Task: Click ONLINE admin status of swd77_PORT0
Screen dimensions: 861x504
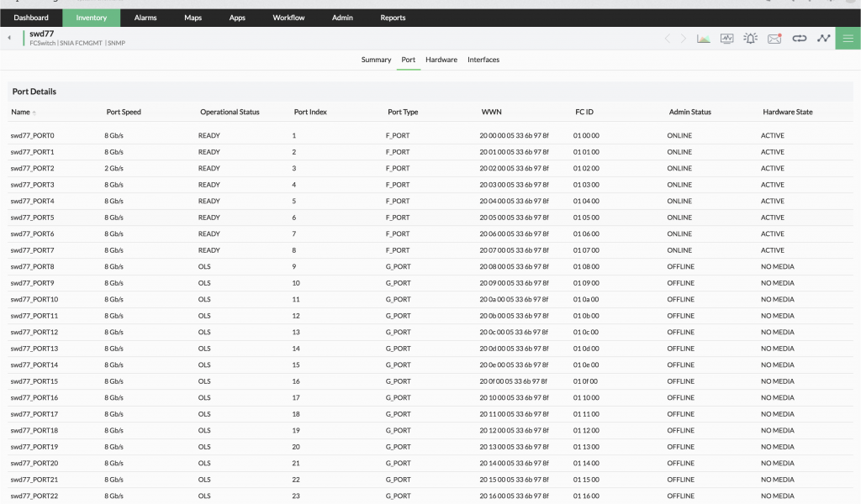Action: [679, 135]
